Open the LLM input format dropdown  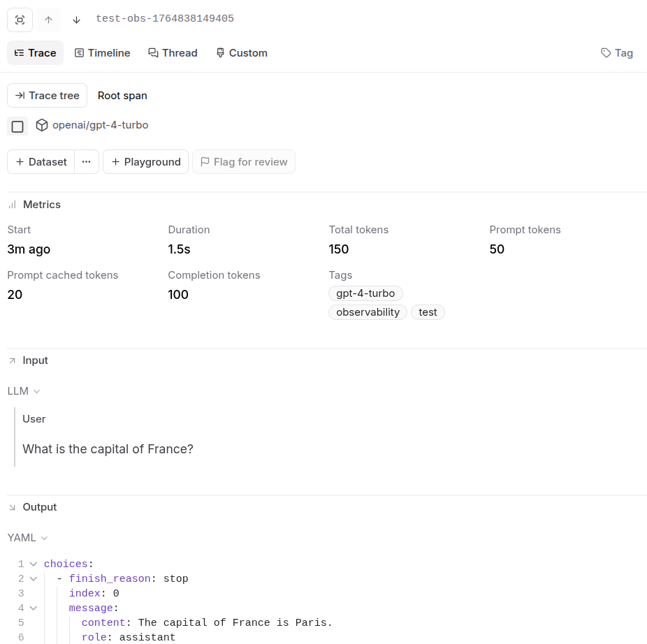click(x=24, y=391)
